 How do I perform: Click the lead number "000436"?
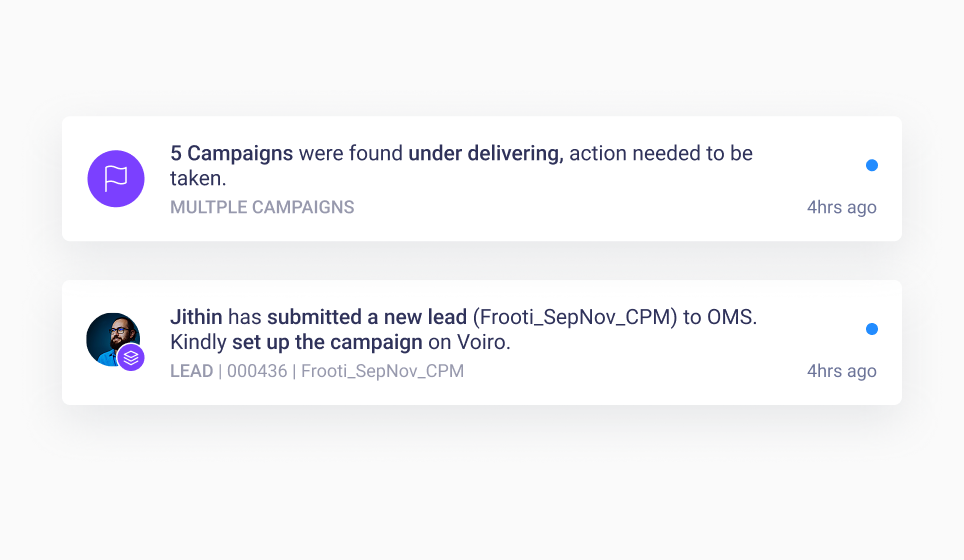pos(255,372)
